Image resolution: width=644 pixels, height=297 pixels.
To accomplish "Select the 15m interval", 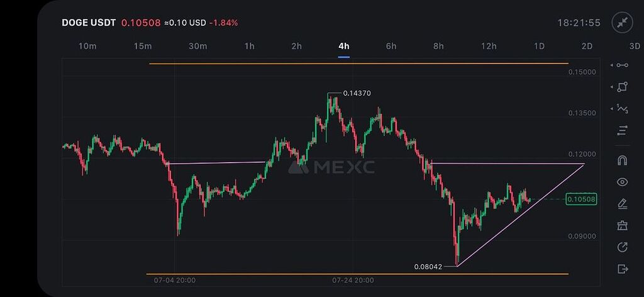I will pyautogui.click(x=143, y=46).
